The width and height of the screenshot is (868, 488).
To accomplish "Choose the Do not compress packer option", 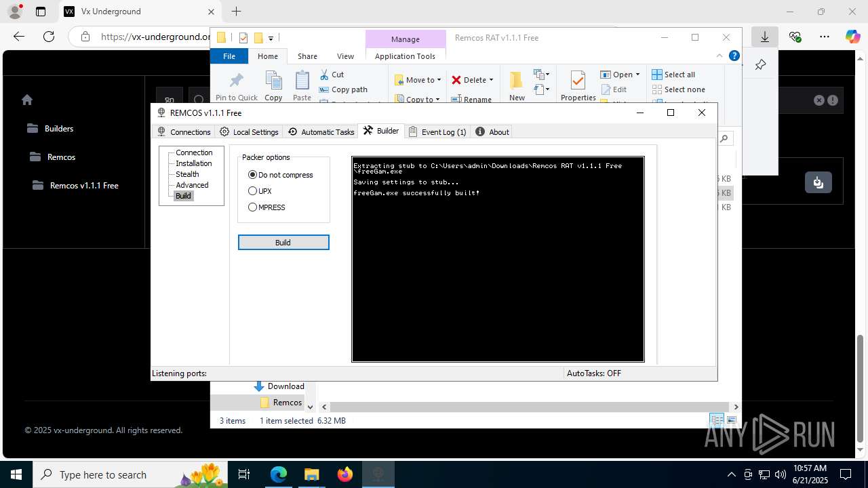I will point(281,175).
